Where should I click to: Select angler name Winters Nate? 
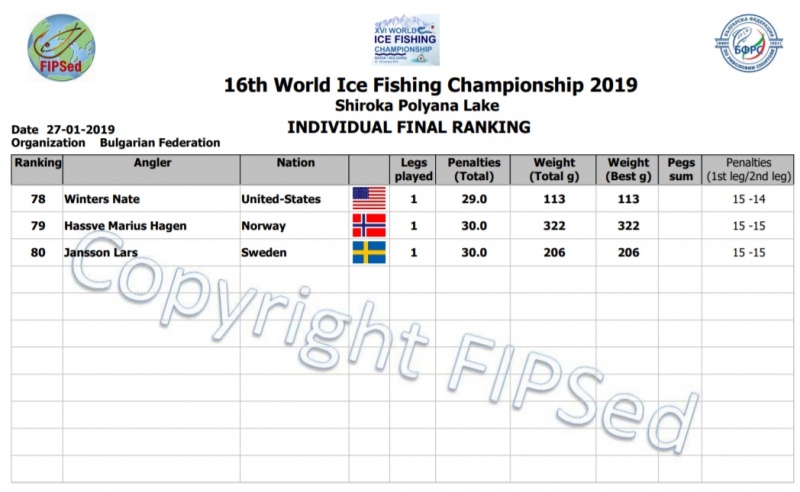click(99, 199)
